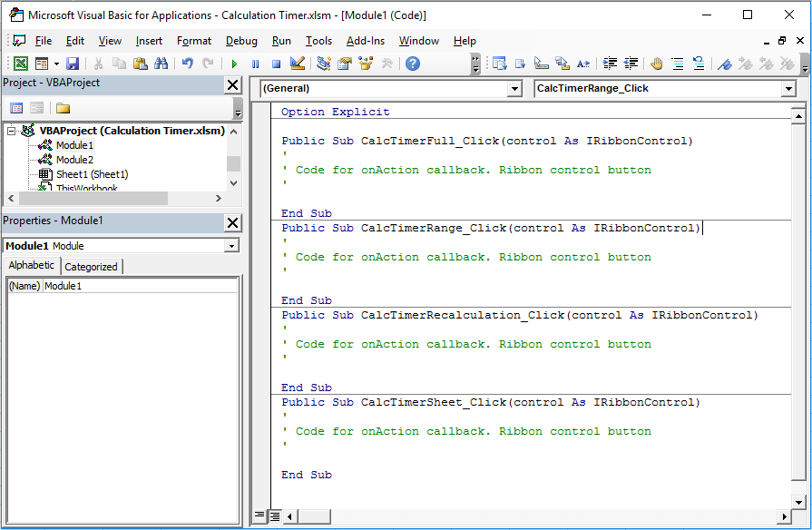Toggle Design Mode from the toolbar

point(298,63)
